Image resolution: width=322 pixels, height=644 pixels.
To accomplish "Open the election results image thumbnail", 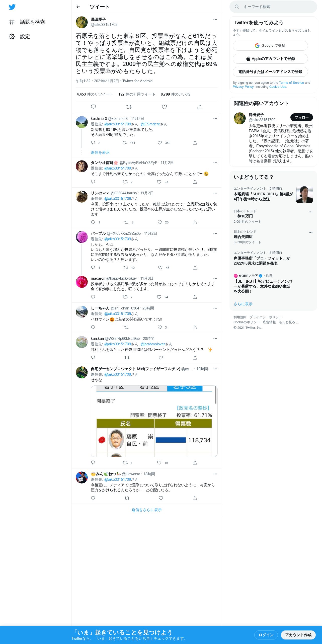I will [154, 421].
